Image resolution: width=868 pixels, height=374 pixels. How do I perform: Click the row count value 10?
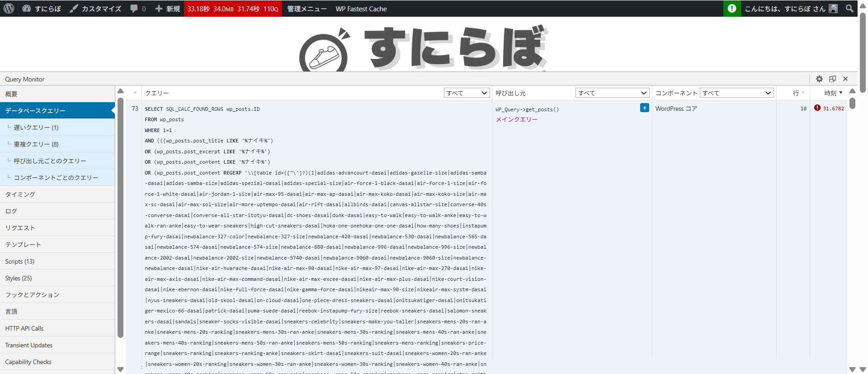(803, 109)
